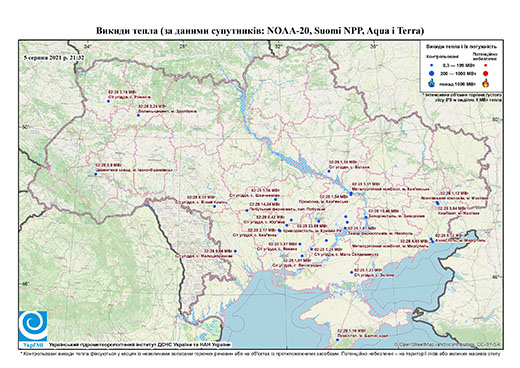Click the northwestern marker near Rozhyshche
The width and height of the screenshot is (520, 368).
(108, 101)
